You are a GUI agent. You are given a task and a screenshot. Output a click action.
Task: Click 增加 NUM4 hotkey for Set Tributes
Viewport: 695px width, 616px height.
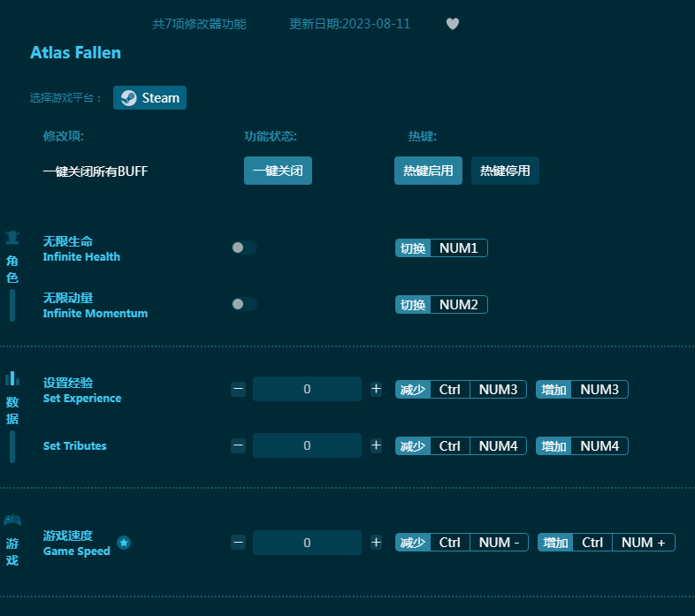[582, 446]
